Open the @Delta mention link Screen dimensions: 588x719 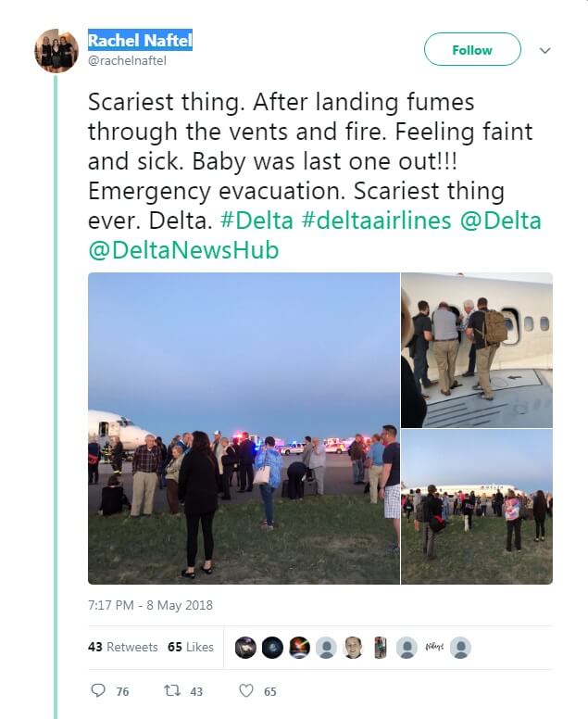pyautogui.click(x=501, y=221)
